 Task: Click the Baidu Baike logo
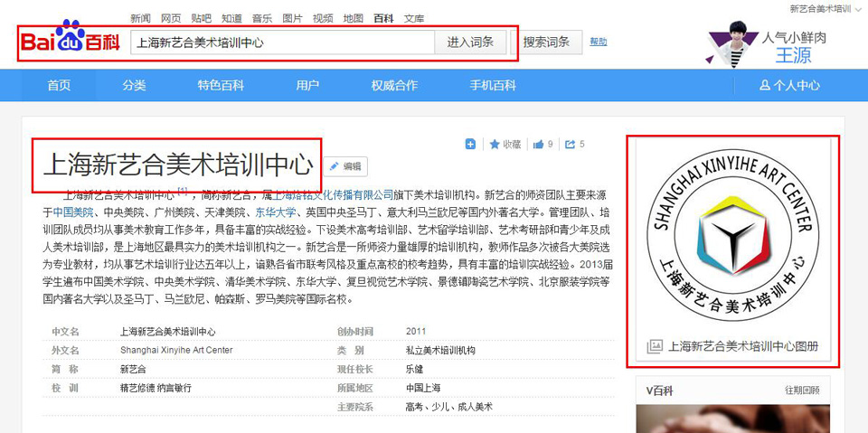[x=71, y=38]
